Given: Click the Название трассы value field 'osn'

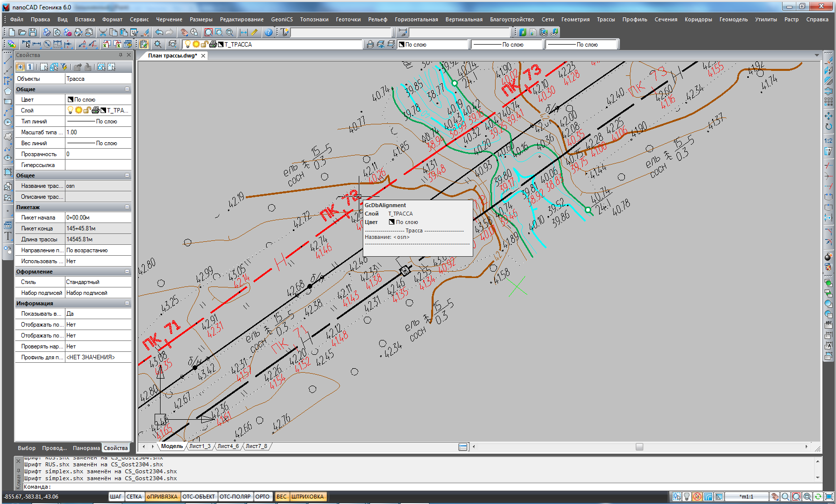Looking at the screenshot, I should [x=99, y=186].
